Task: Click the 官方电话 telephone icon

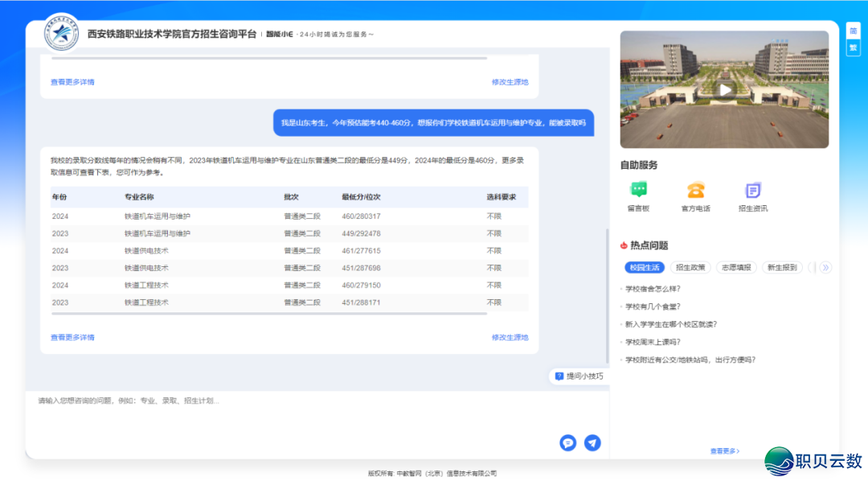Action: [x=695, y=191]
